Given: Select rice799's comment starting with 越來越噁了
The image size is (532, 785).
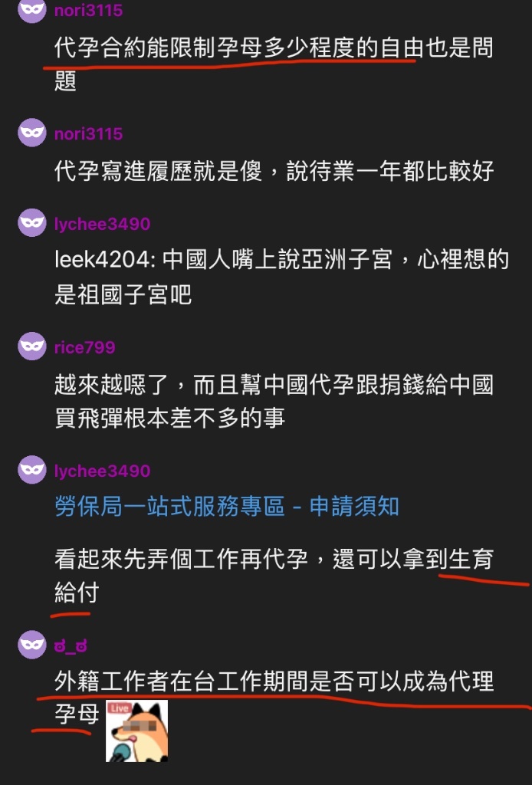Looking at the screenshot, I should coord(274,401).
